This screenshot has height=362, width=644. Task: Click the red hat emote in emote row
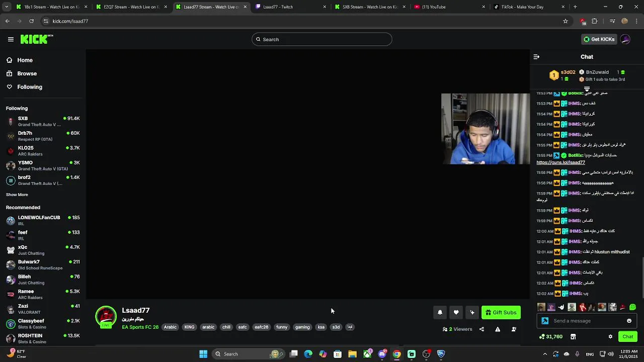pyautogui.click(x=622, y=307)
